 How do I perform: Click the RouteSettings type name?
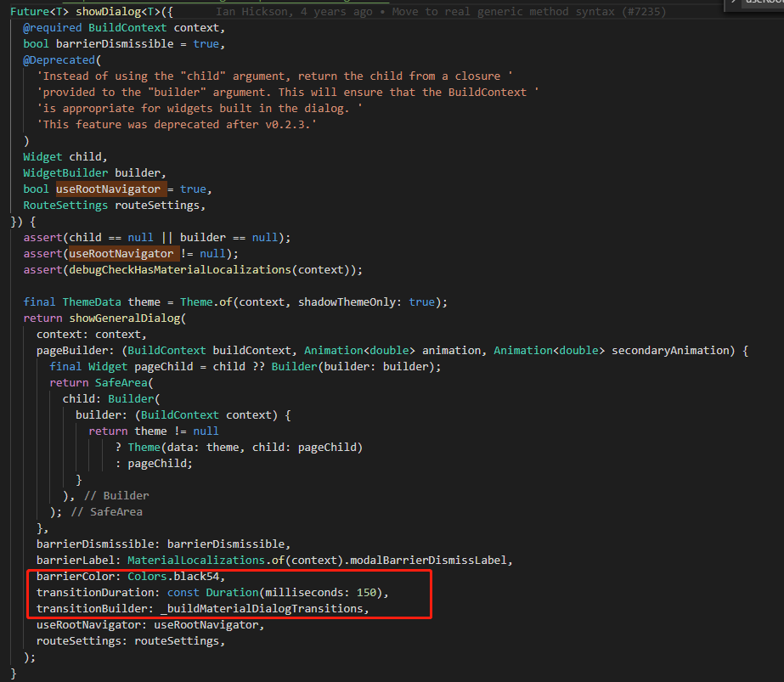(65, 205)
